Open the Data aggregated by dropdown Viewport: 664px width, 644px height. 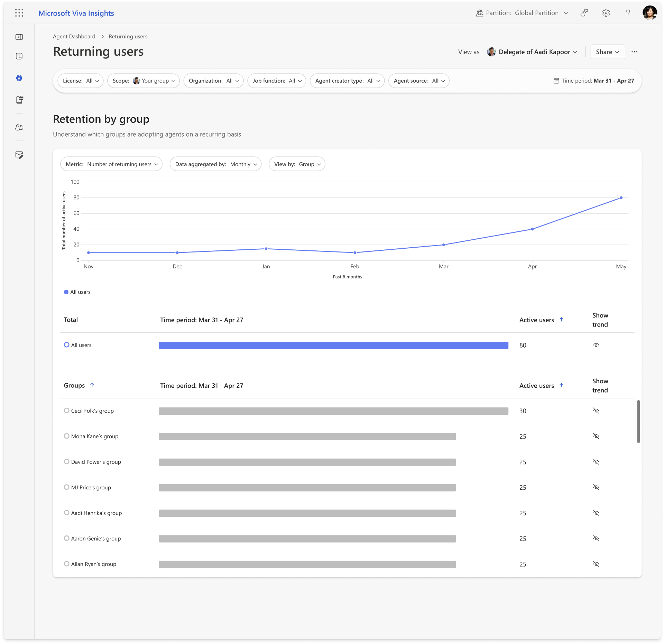tap(215, 164)
